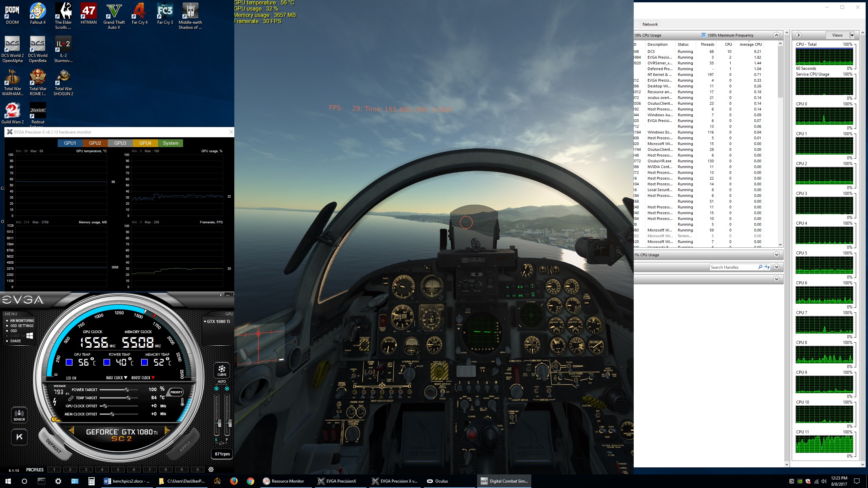Toggle the G/P fan link icon below fan sliders
The width and height of the screenshot is (868, 488).
221,443
